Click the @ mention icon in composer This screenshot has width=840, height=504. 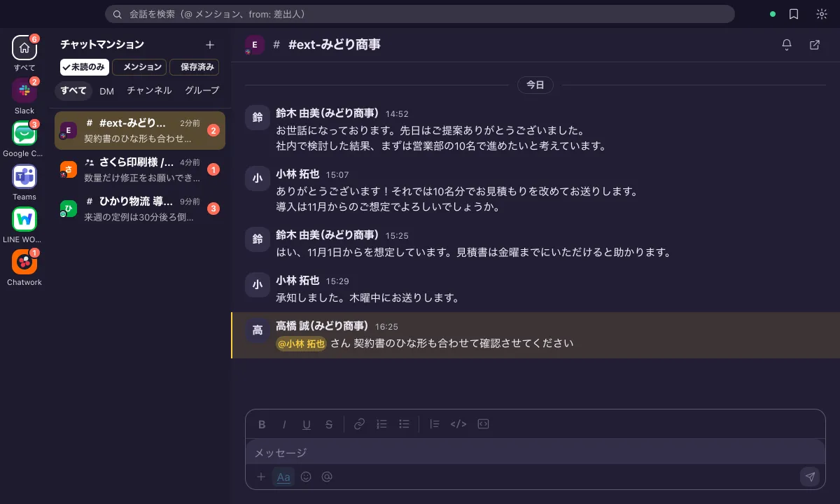tap(327, 477)
